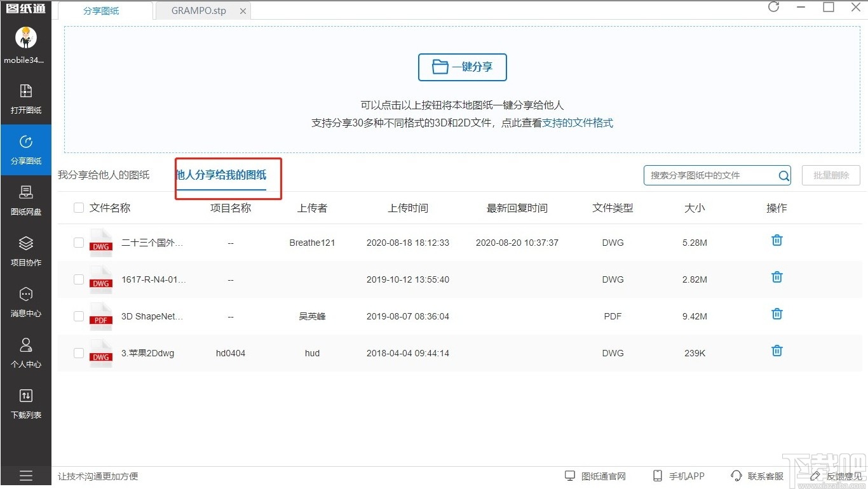Check the select-all checkbox in the header

click(x=78, y=207)
